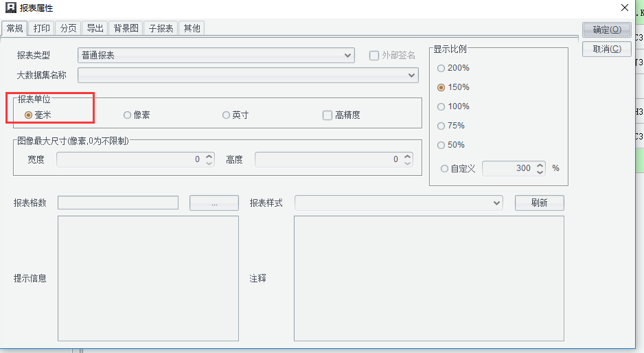Choose the 150% display ratio
Viewport: 644px width, 353px height.
[441, 87]
